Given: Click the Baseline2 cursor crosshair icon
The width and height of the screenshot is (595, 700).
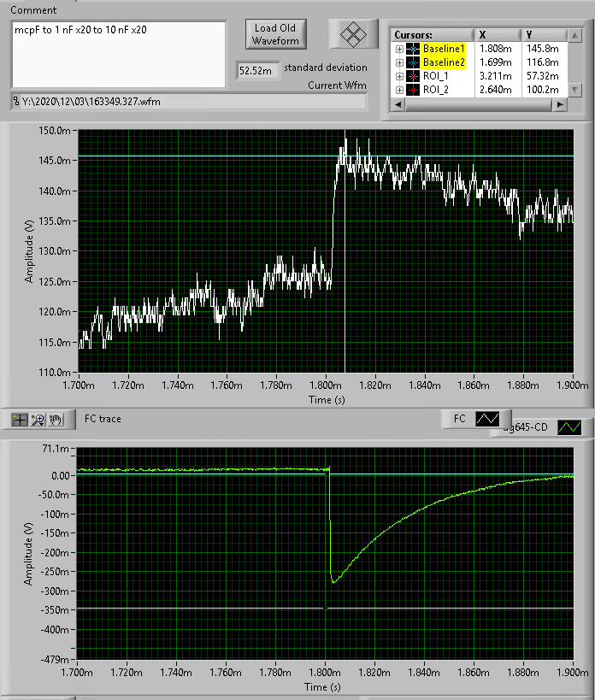Looking at the screenshot, I should point(412,62).
